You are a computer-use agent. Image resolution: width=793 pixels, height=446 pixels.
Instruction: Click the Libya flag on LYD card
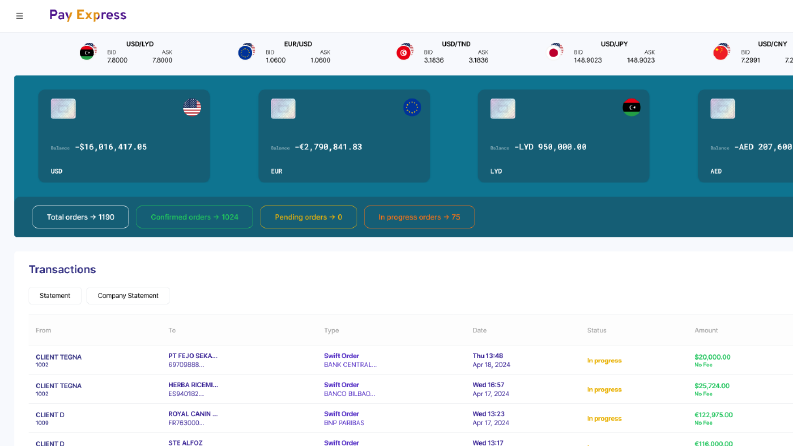[x=632, y=107]
